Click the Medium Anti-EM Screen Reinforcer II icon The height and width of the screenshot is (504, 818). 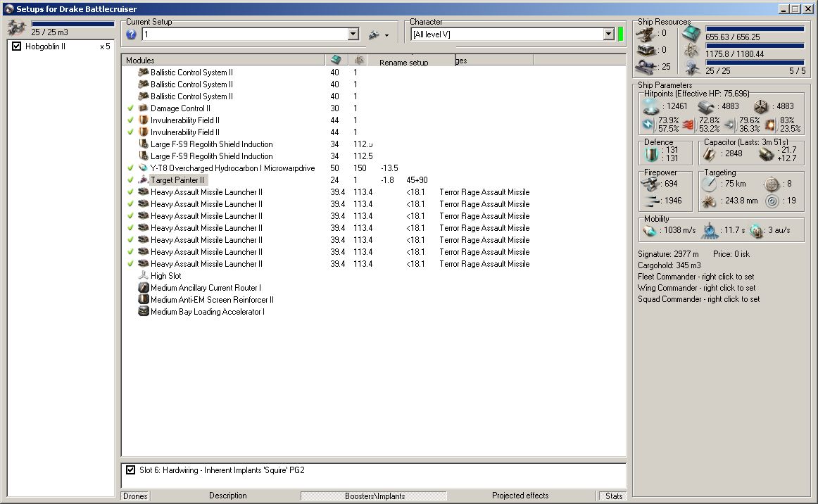144,299
